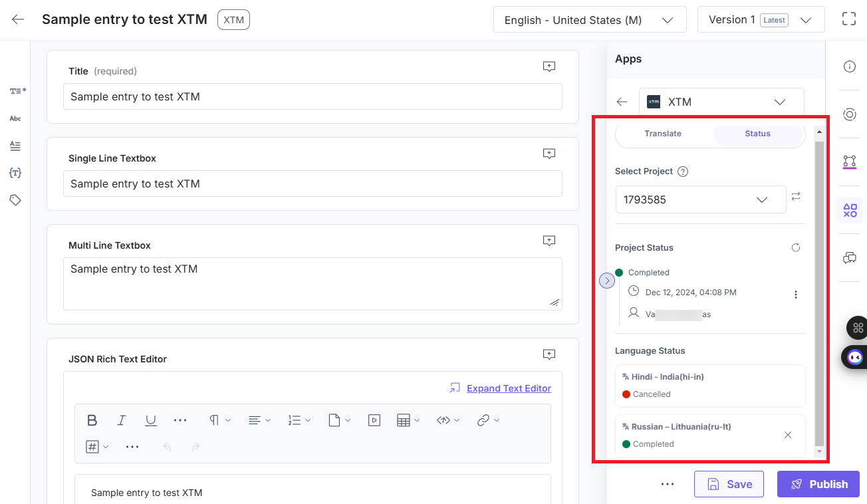867x504 pixels.
Task: Click scrollbar down arrow in XTM panel
Action: [819, 452]
